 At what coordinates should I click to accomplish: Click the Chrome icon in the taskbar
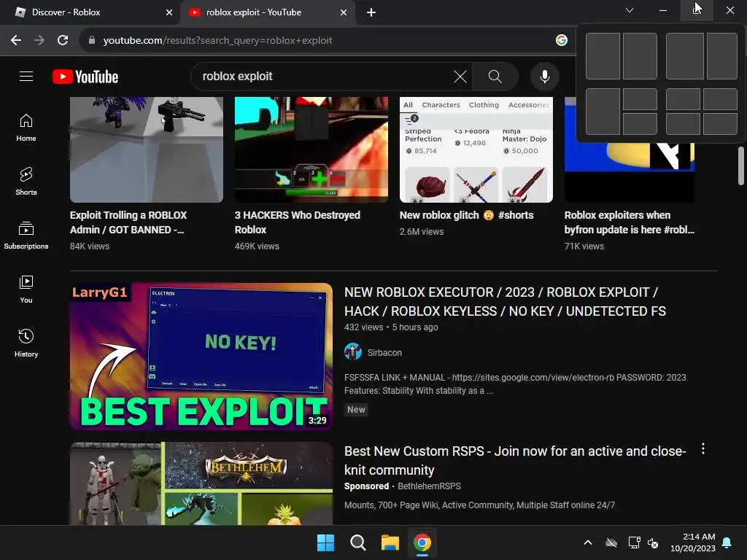pyautogui.click(x=422, y=542)
